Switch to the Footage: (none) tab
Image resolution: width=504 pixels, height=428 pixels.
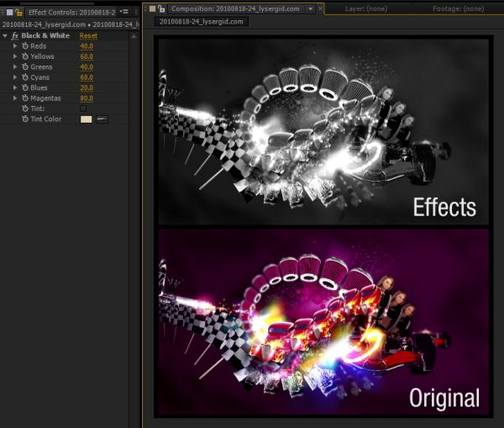point(458,8)
